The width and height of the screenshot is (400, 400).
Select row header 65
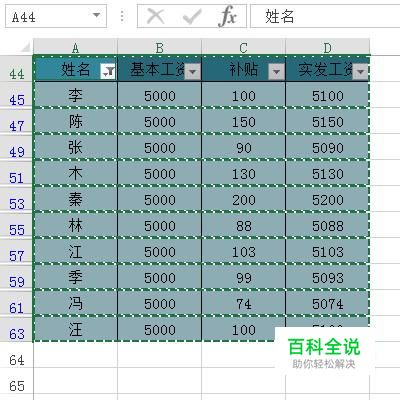(17, 381)
